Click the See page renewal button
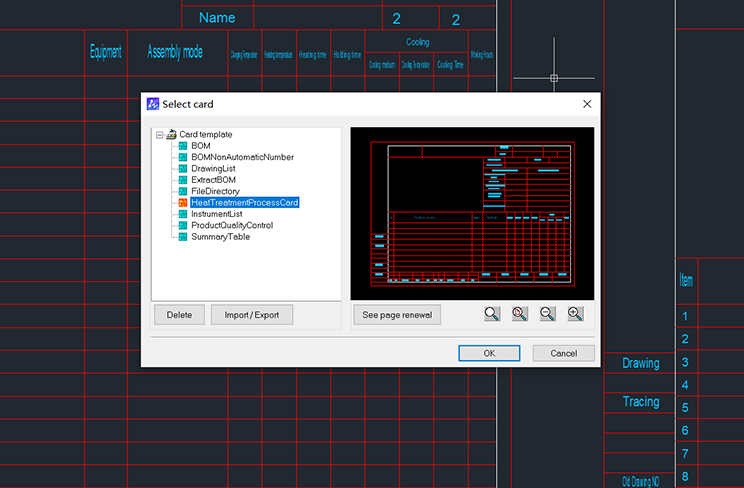 click(397, 315)
